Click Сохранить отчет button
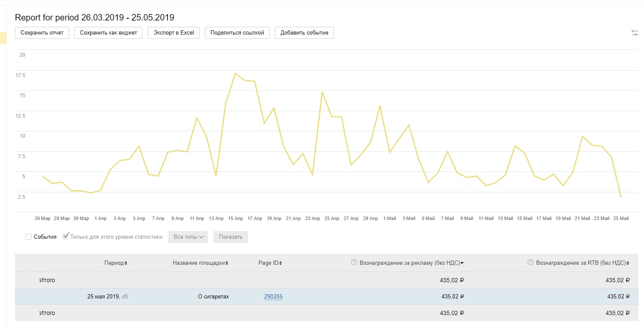Screen dimensions: 644x327 click(x=42, y=33)
